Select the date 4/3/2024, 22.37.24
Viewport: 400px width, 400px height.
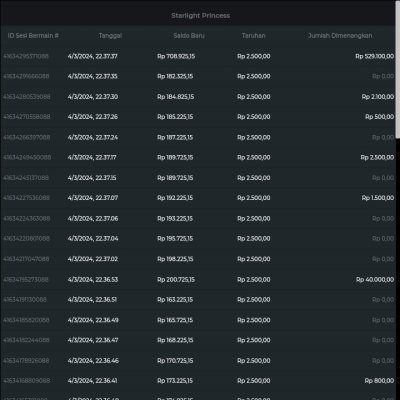pos(93,137)
